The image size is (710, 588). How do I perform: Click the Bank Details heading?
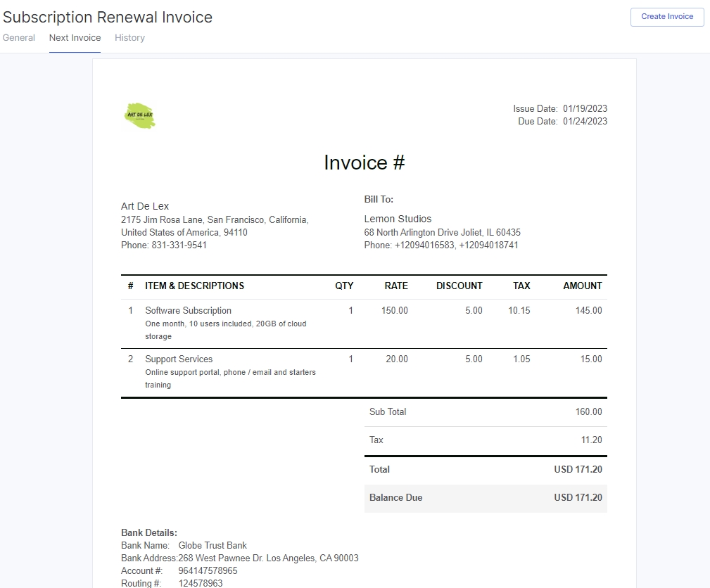tap(149, 533)
